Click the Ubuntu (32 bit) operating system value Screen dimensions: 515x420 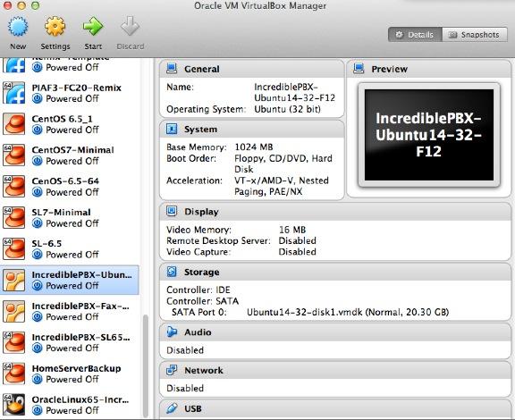click(287, 109)
